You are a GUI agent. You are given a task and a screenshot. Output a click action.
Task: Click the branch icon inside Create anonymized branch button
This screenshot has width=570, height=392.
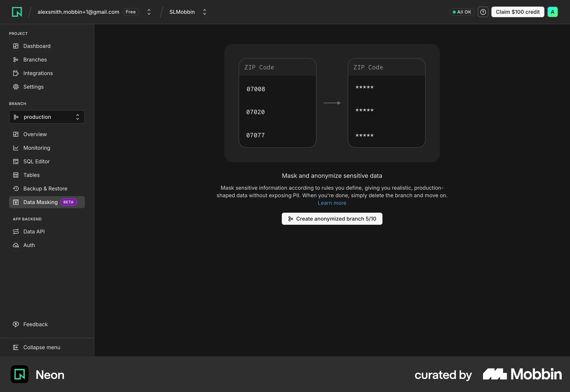(291, 219)
